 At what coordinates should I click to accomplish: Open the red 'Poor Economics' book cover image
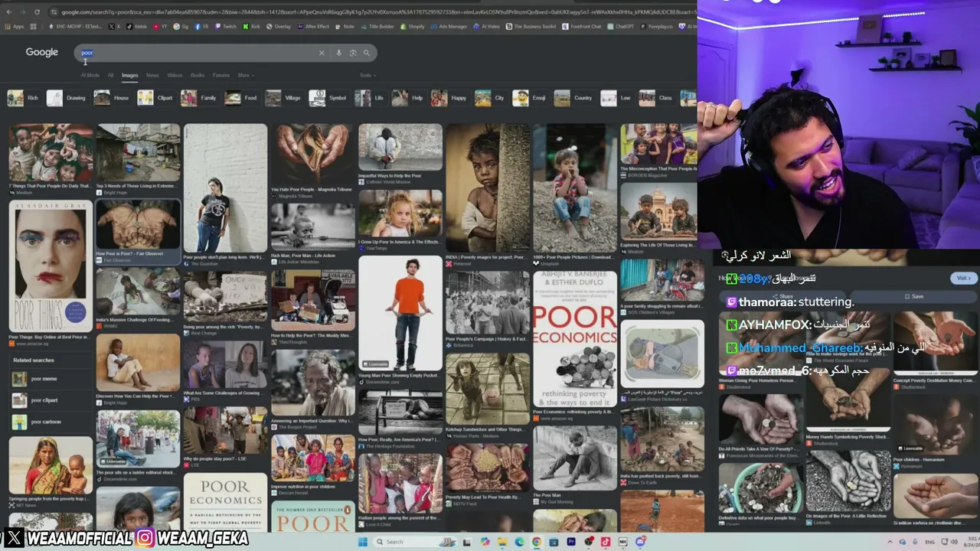pyautogui.click(x=575, y=339)
